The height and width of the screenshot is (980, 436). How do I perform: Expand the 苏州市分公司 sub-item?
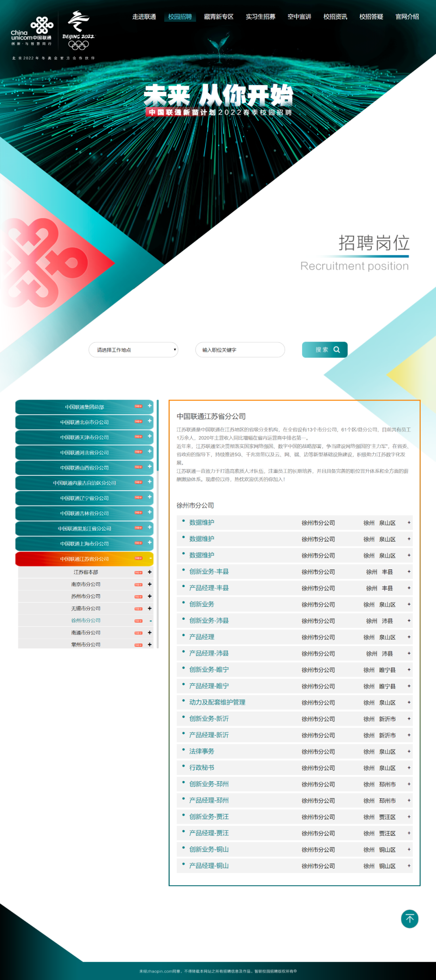pos(150,596)
